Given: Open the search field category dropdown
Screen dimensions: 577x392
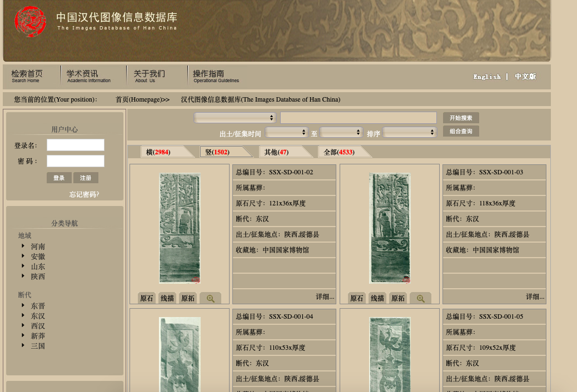Looking at the screenshot, I should coord(235,118).
